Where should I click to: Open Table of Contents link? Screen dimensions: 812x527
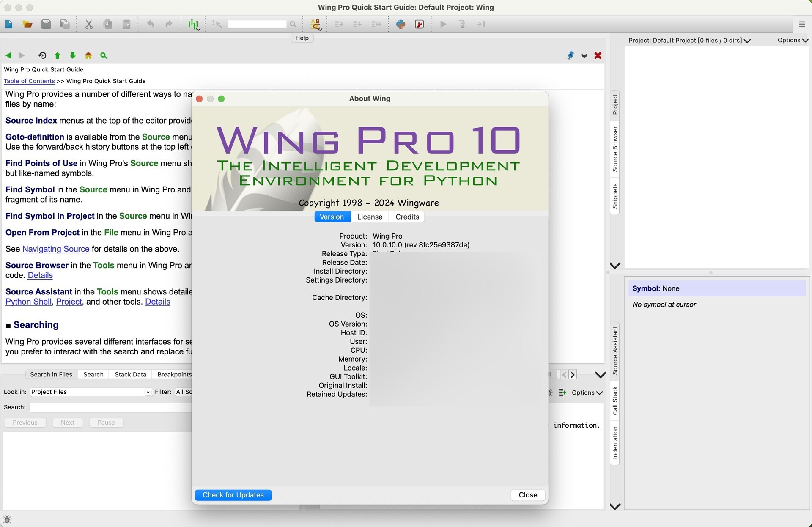pyautogui.click(x=29, y=81)
